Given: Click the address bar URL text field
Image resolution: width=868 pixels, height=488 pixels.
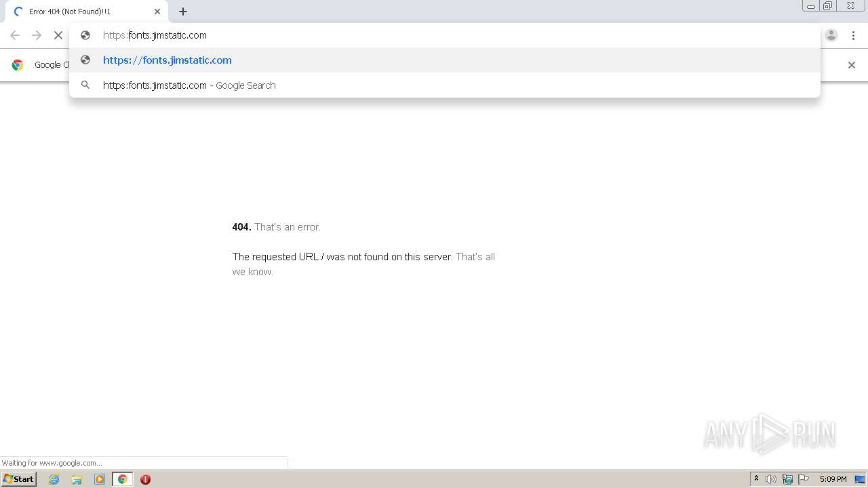Looking at the screenshot, I should pos(445,35).
